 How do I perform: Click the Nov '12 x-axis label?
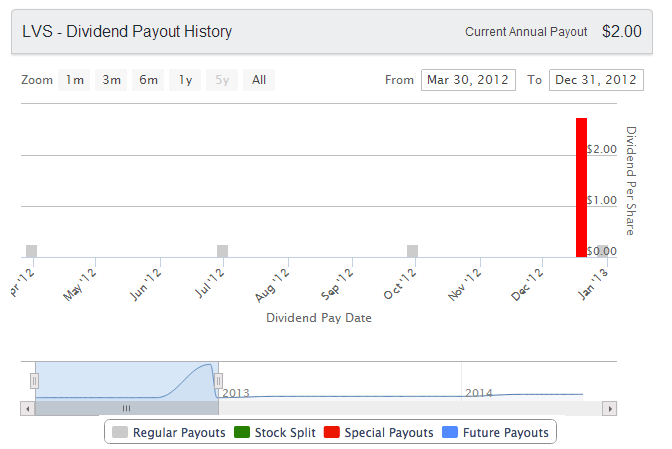point(465,285)
